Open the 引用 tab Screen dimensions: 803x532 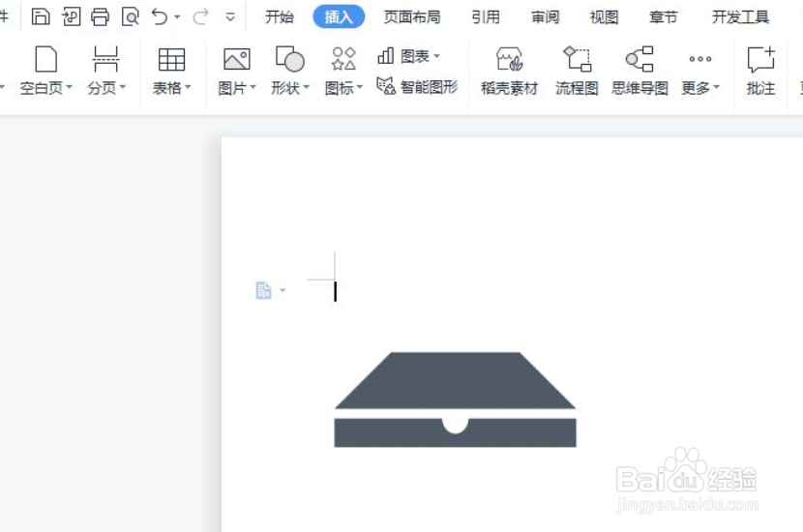pyautogui.click(x=486, y=16)
